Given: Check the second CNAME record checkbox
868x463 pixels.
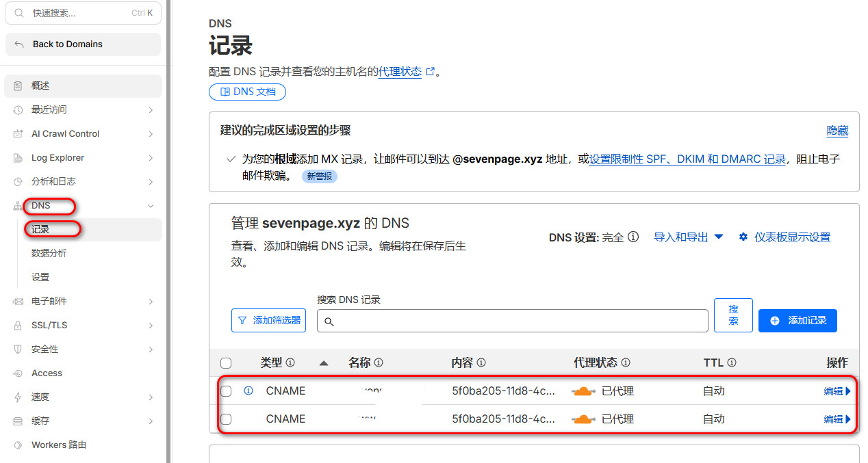Looking at the screenshot, I should click(x=226, y=419).
